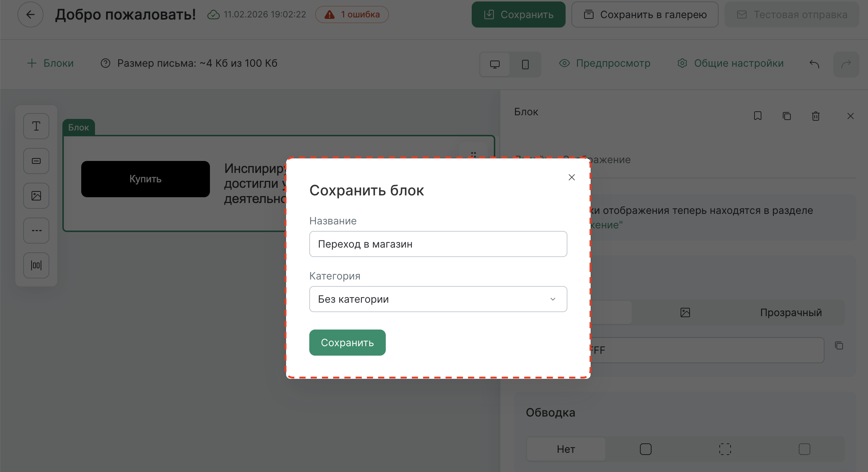Click the undo arrow icon
Viewport: 868px width, 472px height.
click(x=814, y=64)
